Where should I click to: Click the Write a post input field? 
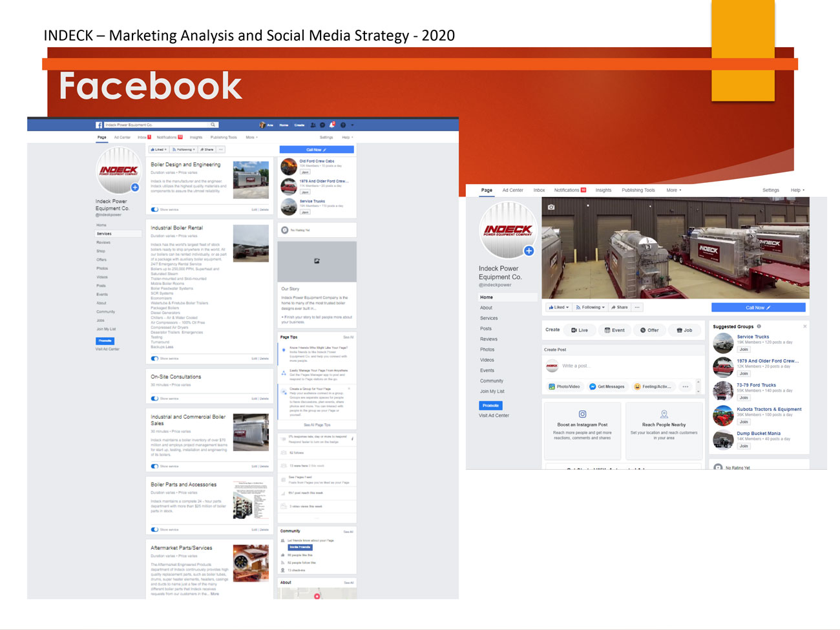click(x=620, y=366)
